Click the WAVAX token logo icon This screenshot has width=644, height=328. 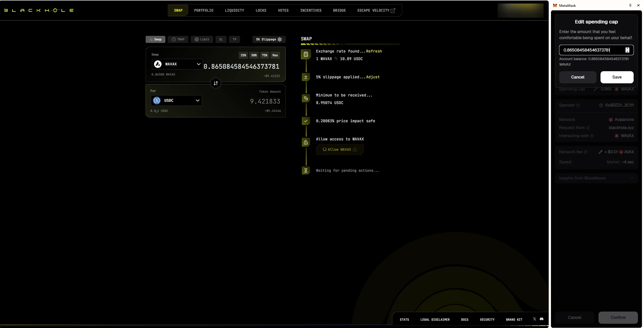(158, 64)
